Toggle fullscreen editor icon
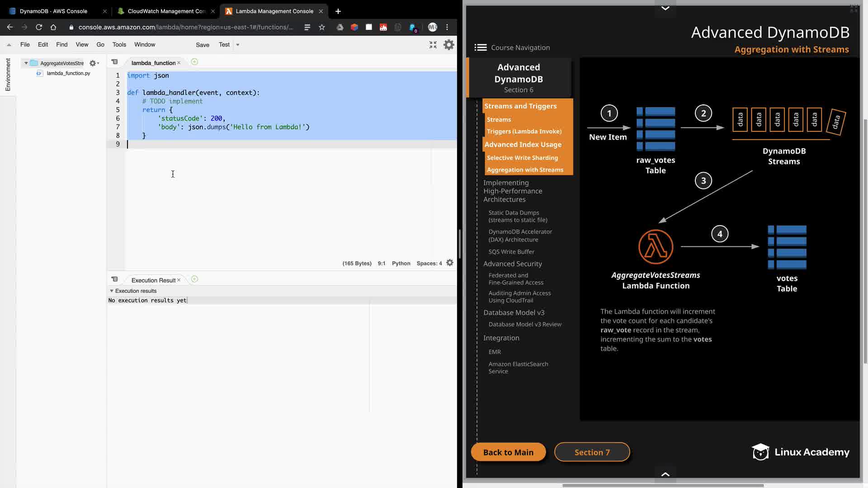Screen dimensions: 868x488 [x=433, y=45]
